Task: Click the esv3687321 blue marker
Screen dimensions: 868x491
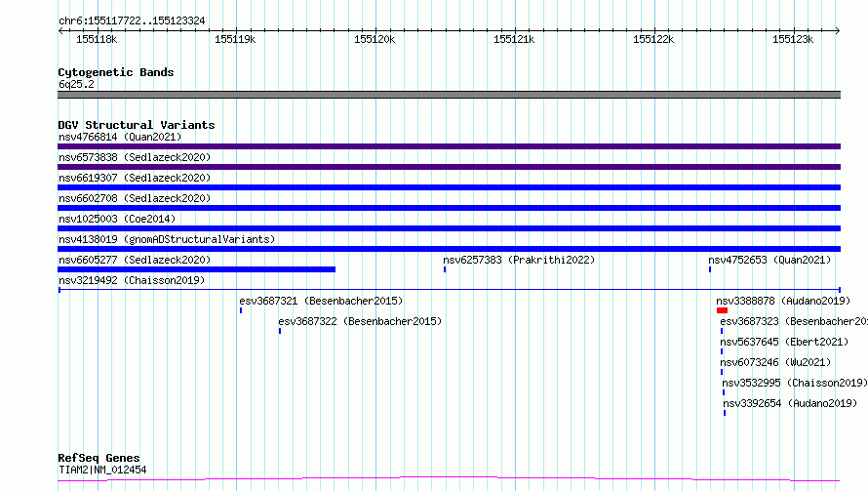Action: click(x=241, y=310)
